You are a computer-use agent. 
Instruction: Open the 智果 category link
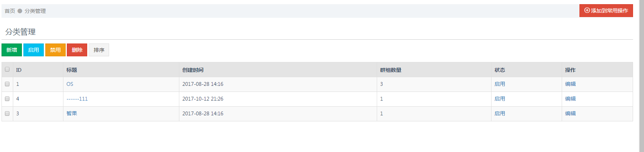point(72,113)
